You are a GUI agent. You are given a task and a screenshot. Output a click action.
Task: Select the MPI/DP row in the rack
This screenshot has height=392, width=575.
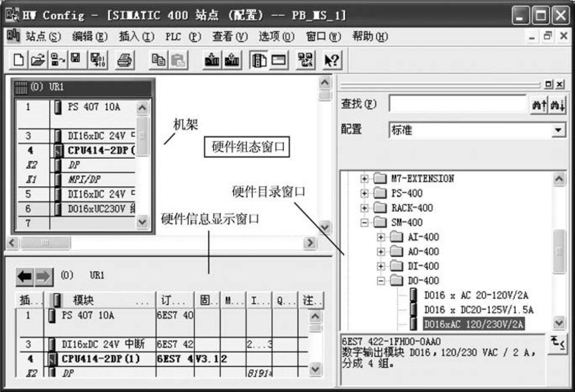click(x=84, y=179)
